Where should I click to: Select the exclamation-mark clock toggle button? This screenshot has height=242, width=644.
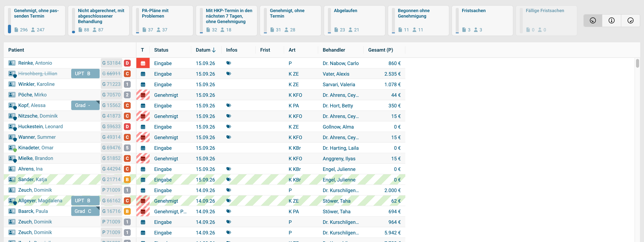(x=611, y=20)
